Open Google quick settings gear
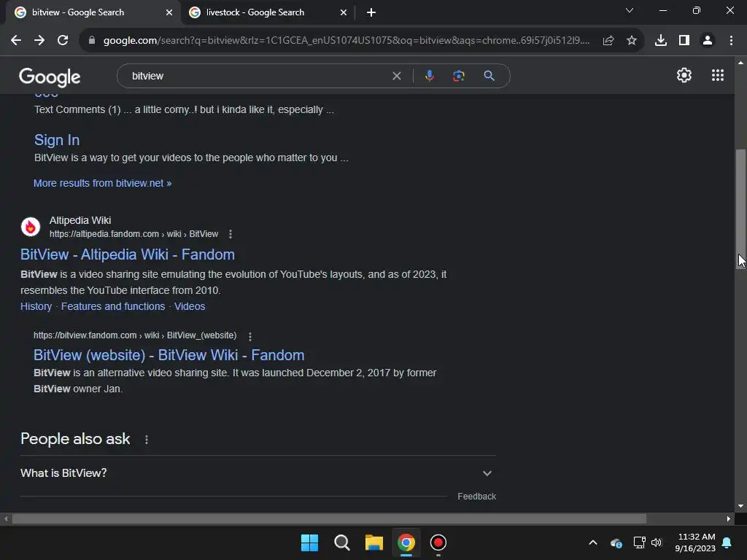This screenshot has height=560, width=747. (684, 75)
